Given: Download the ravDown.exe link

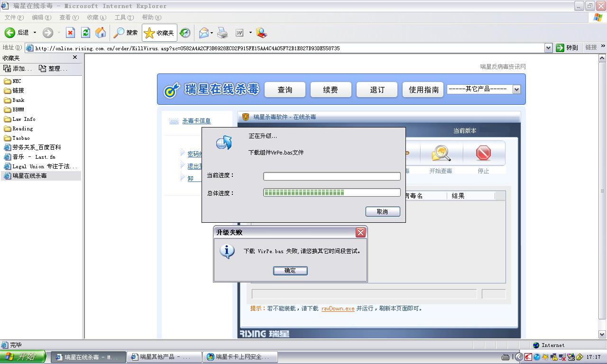Looking at the screenshot, I should pyautogui.click(x=338, y=309).
